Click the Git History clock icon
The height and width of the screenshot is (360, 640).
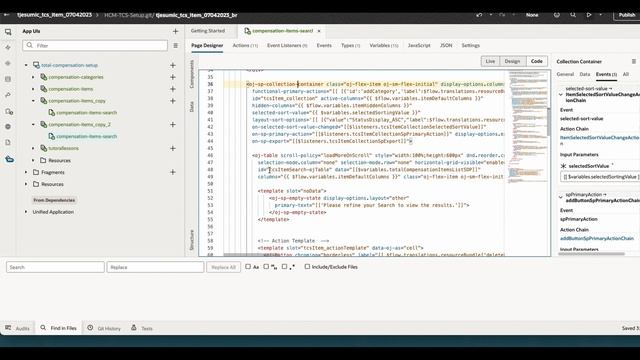90,328
